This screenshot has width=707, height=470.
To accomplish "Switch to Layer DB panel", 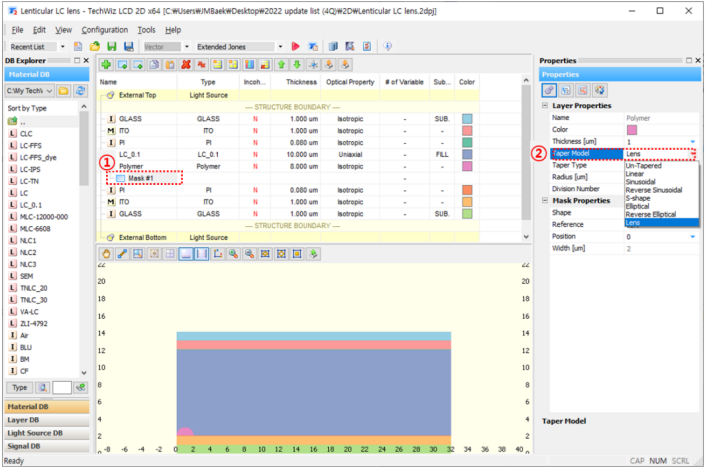I will point(47,420).
